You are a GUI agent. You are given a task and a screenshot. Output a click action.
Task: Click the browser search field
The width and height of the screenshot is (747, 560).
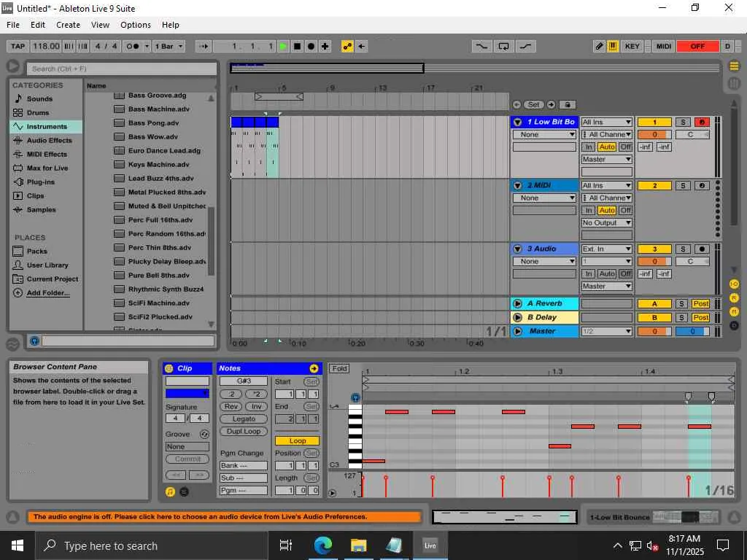[x=122, y=69]
